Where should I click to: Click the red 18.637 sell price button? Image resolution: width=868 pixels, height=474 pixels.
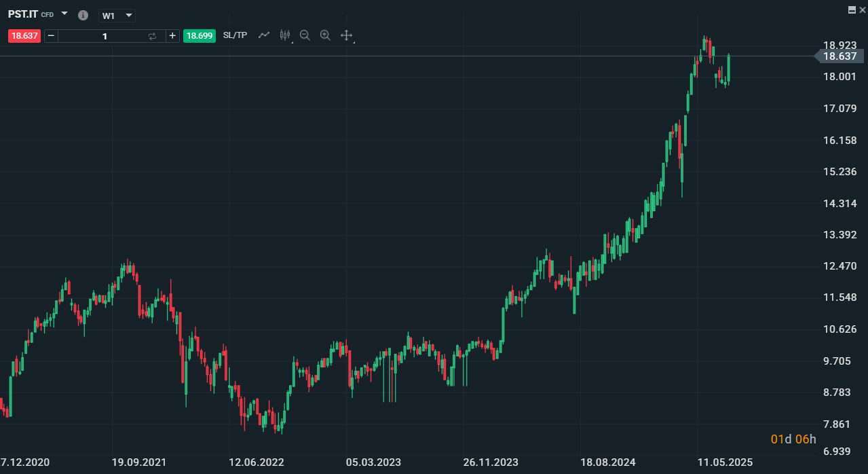point(24,36)
